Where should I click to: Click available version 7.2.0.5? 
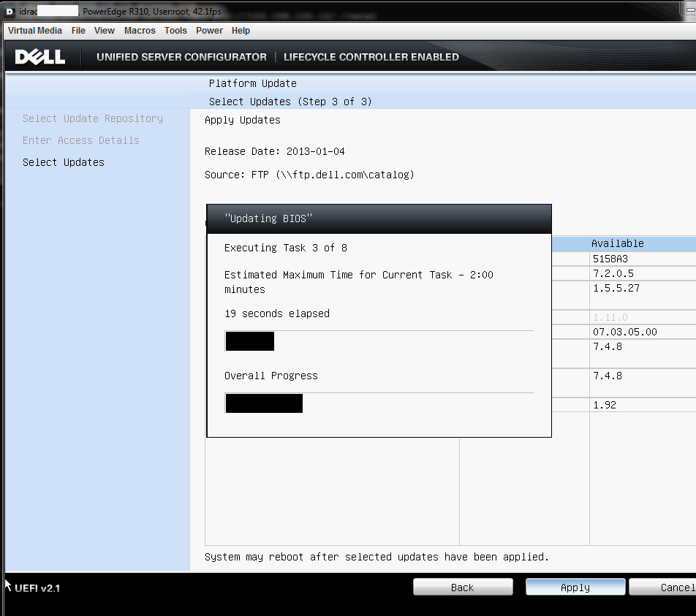click(x=613, y=273)
